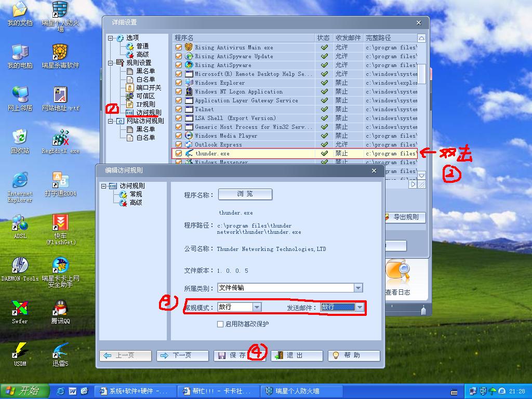Click 浏览 browse button
532x399 pixels.
click(x=245, y=194)
